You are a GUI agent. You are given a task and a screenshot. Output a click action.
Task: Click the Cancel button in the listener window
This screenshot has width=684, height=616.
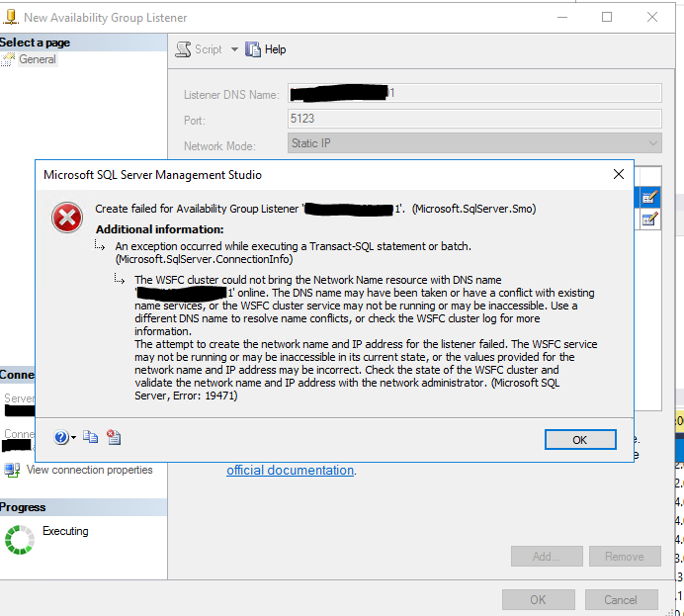click(x=621, y=600)
